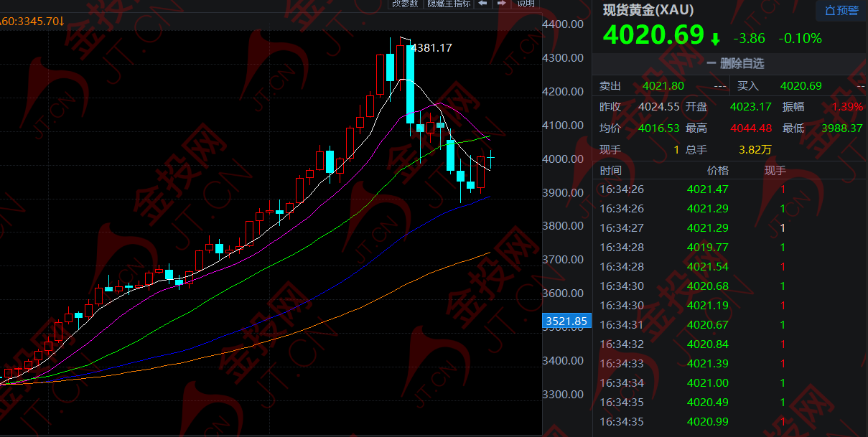Click the right arrow chart navigation button
Image resolution: width=868 pixels, height=437 pixels.
(x=502, y=4)
